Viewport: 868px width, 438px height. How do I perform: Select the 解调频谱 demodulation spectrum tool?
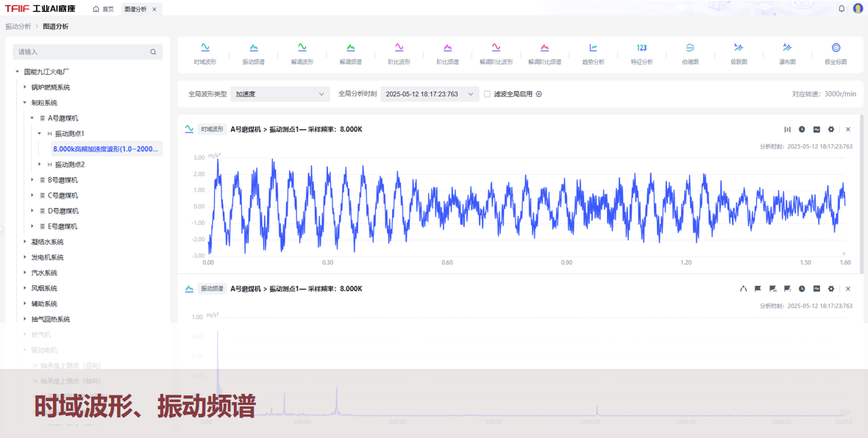(350, 54)
